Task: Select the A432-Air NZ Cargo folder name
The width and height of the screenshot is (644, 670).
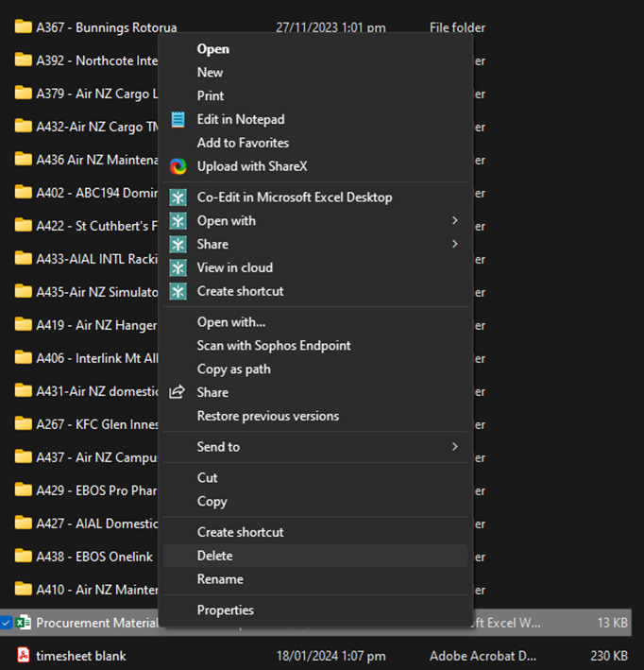Action: [x=97, y=127]
